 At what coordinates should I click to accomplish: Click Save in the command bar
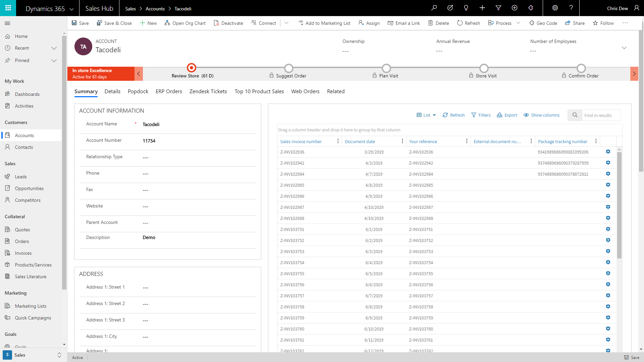pyautogui.click(x=80, y=23)
